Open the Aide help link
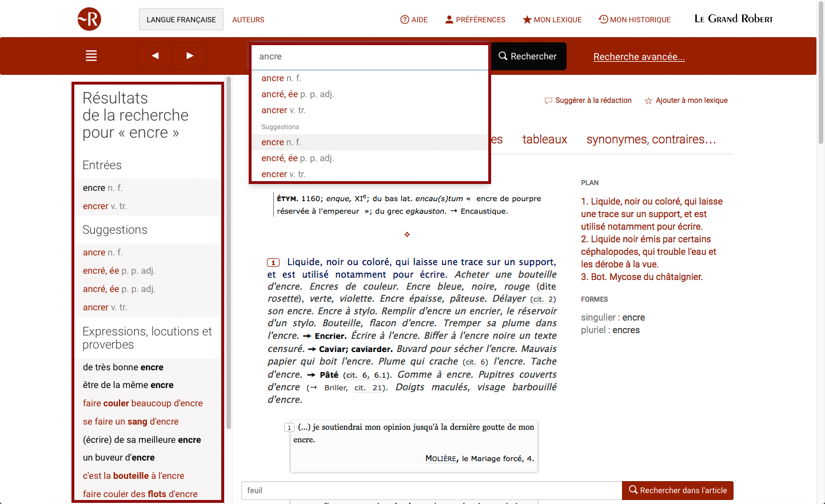 point(414,19)
